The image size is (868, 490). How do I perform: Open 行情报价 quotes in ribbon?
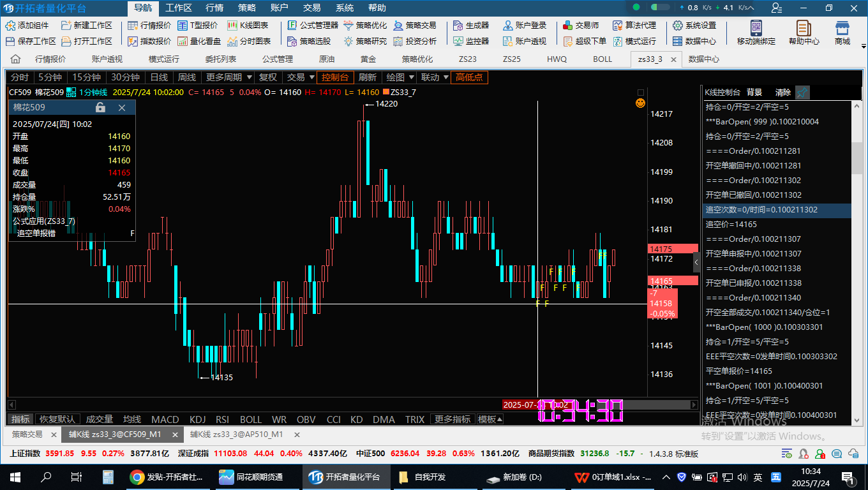coord(149,26)
